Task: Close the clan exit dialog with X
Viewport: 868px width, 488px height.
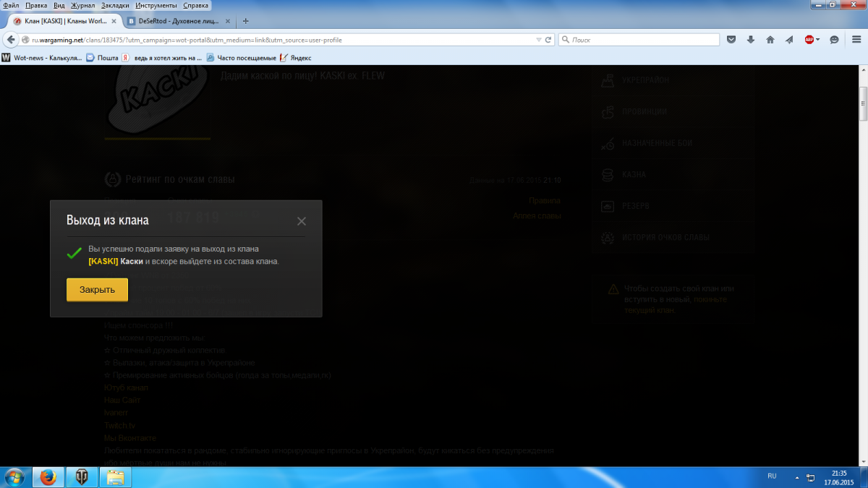Action: tap(302, 221)
